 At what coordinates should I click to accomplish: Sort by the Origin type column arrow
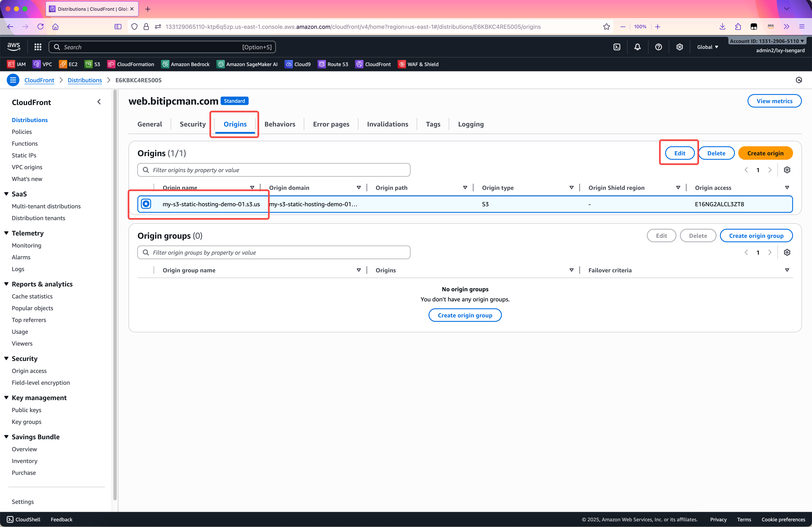point(571,188)
